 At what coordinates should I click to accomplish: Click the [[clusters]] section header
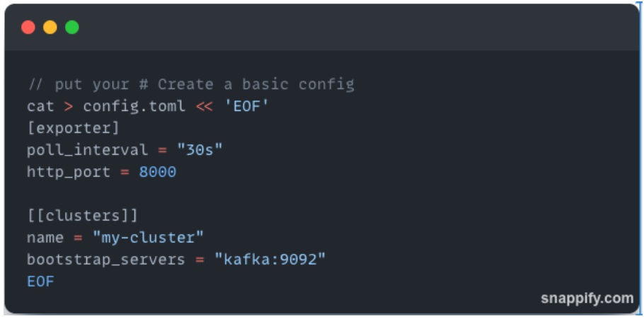(82, 216)
